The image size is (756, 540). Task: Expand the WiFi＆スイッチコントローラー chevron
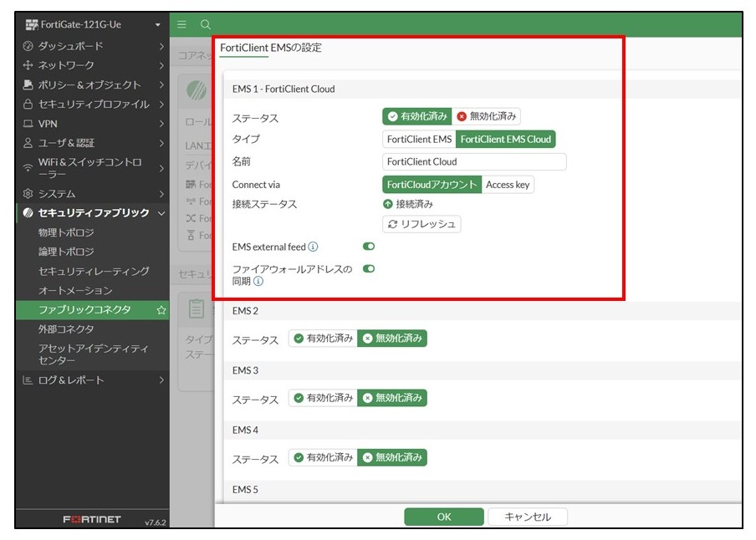pos(161,168)
